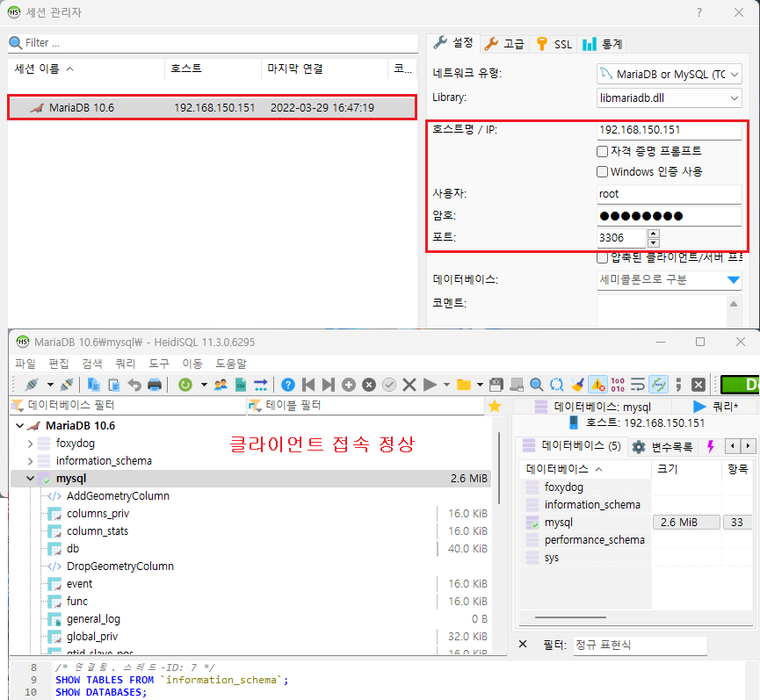Open the 파일 (File) menu
Screen dimensions: 760x700
[x=25, y=364]
